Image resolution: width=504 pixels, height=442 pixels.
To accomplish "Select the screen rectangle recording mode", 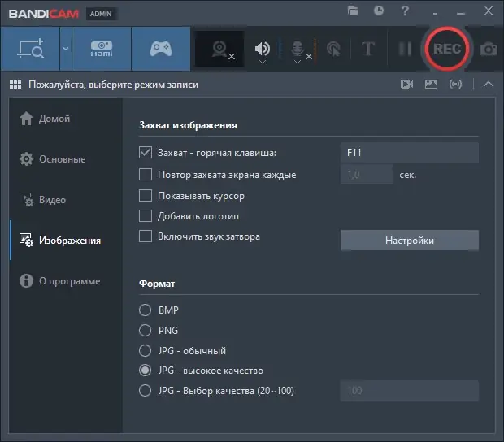I will point(30,49).
